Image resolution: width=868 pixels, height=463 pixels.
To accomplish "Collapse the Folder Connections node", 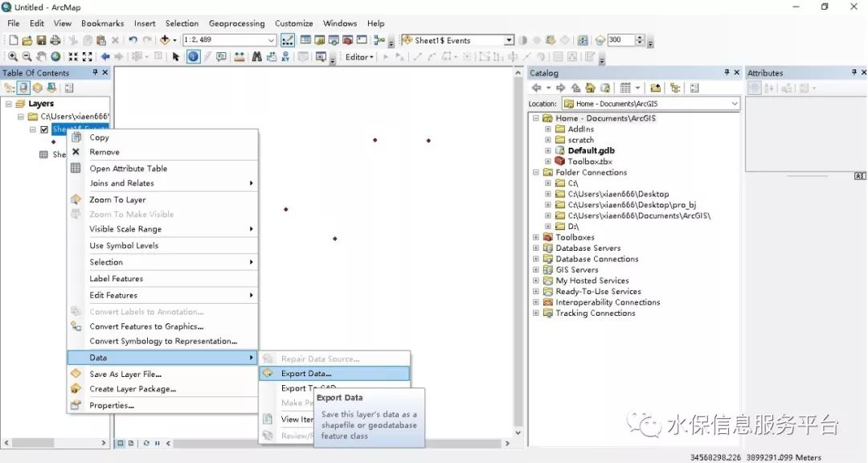I will pos(535,172).
